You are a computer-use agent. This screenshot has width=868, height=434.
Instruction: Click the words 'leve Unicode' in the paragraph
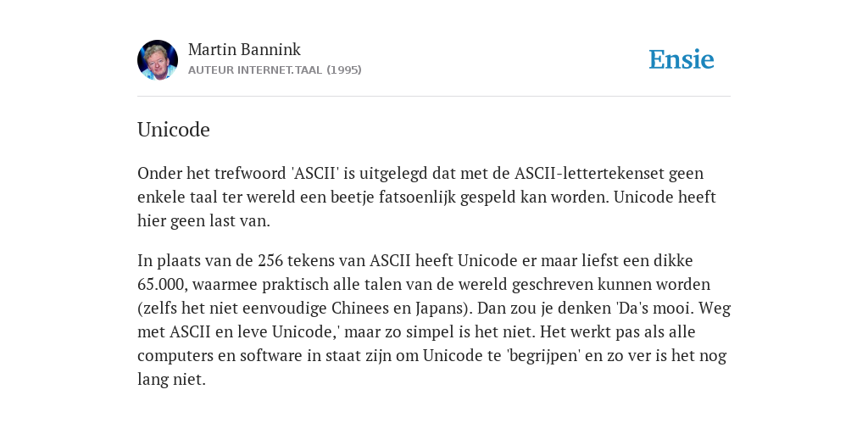coord(297,331)
